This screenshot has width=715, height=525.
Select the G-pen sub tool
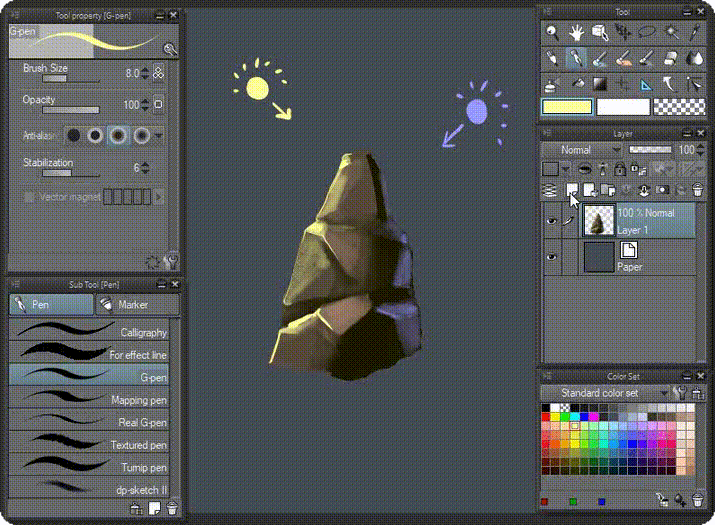click(89, 375)
